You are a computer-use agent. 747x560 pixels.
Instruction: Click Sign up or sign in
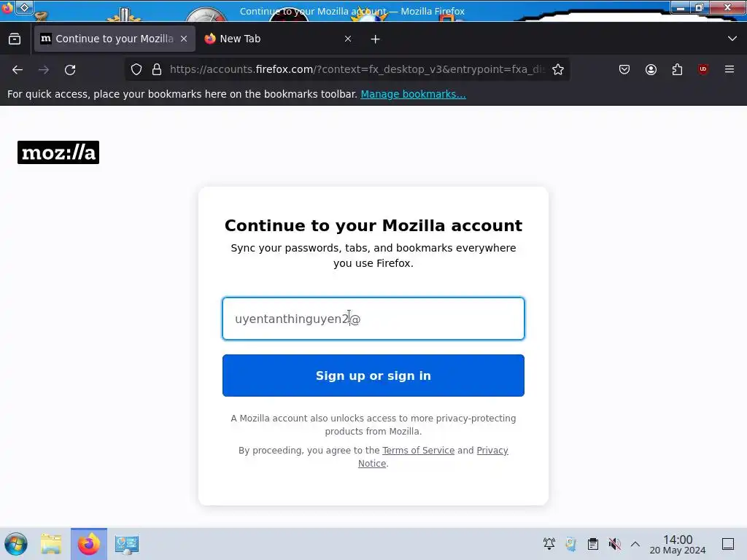click(x=373, y=376)
